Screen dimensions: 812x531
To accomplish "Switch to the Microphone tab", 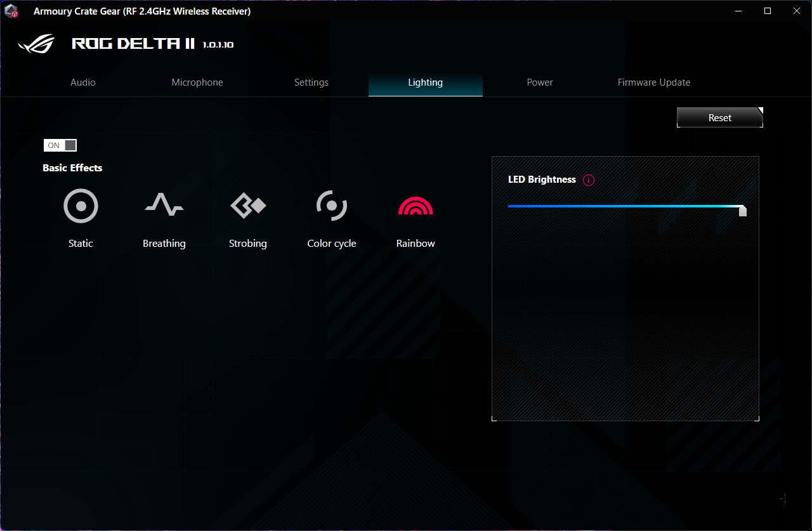I will 197,82.
